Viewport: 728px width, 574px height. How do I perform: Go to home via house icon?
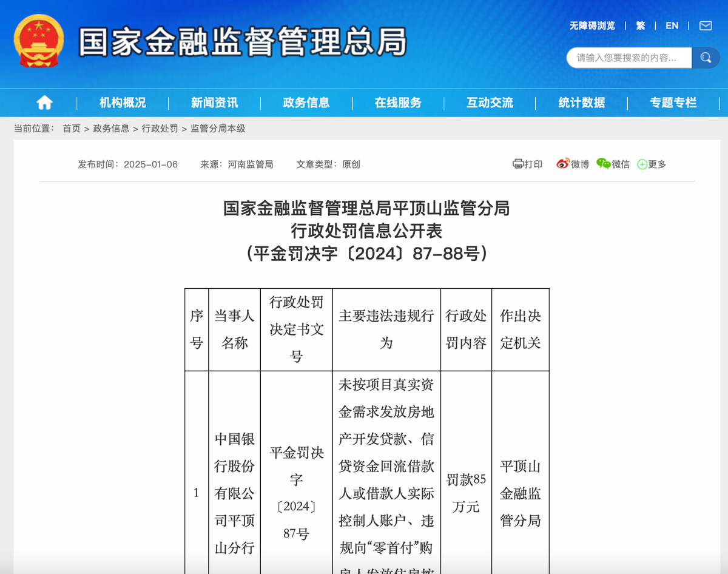[45, 103]
